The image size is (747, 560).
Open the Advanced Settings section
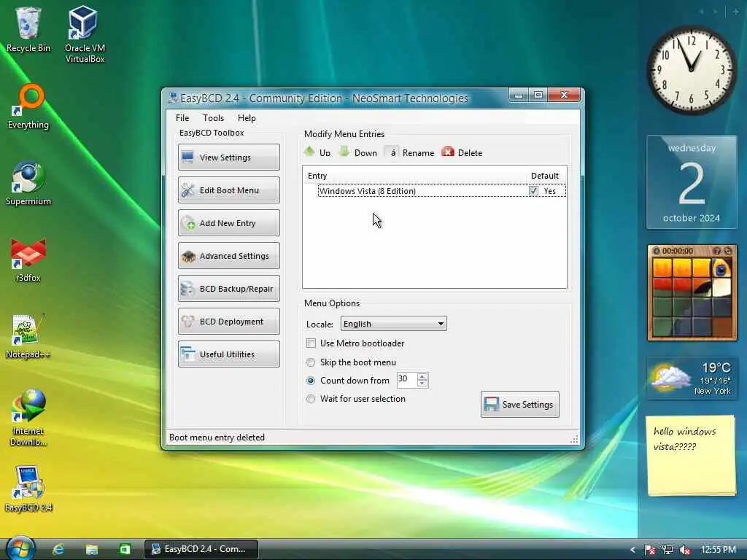tap(228, 256)
